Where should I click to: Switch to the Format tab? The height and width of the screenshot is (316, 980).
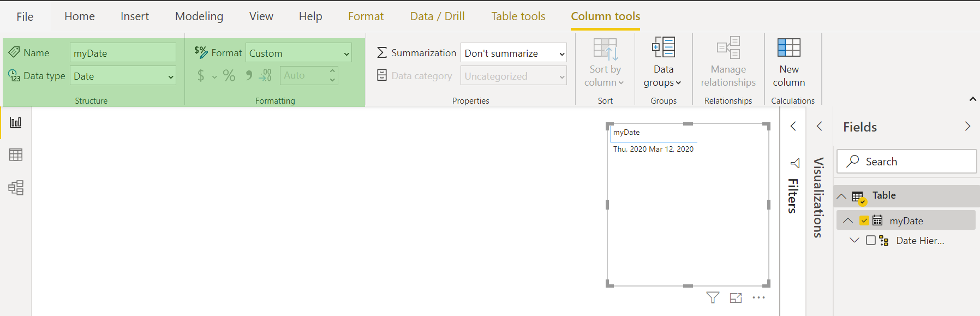coord(366,16)
